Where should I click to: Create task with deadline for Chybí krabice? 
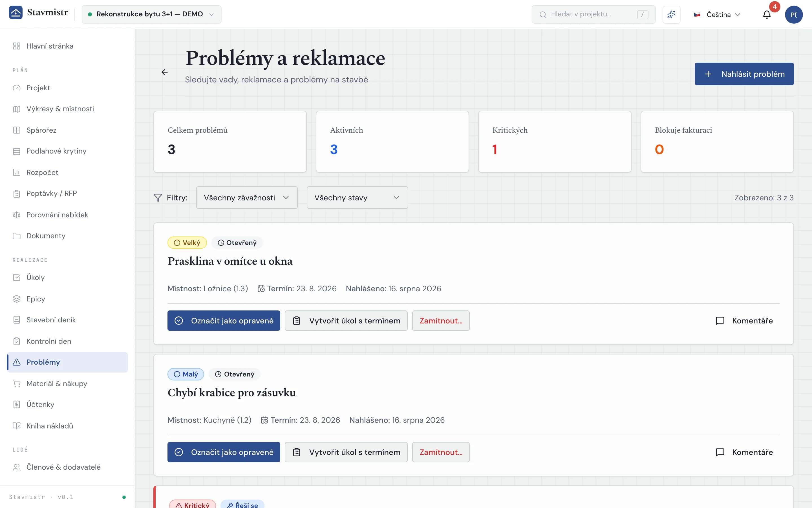[x=346, y=452]
